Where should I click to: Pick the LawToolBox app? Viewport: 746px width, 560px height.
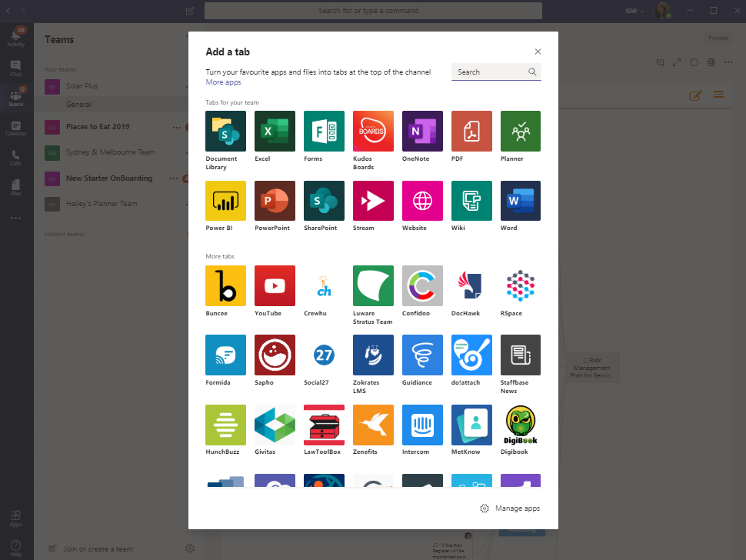pos(324,425)
